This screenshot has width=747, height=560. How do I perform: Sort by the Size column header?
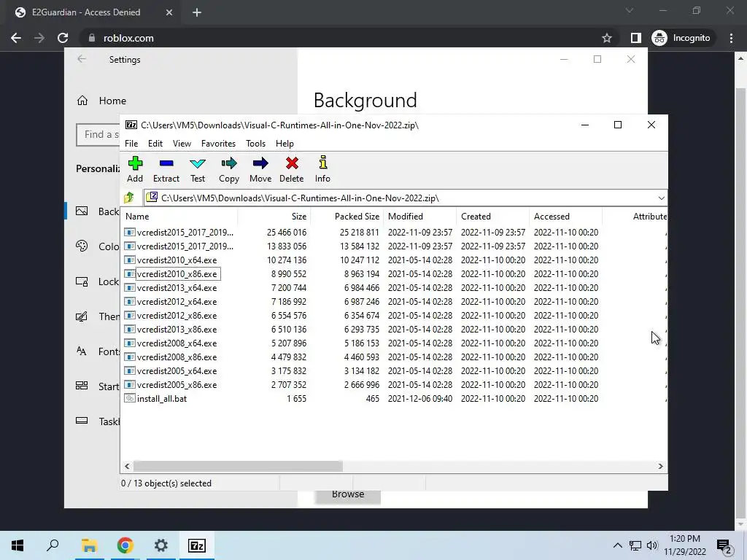[x=274, y=216]
